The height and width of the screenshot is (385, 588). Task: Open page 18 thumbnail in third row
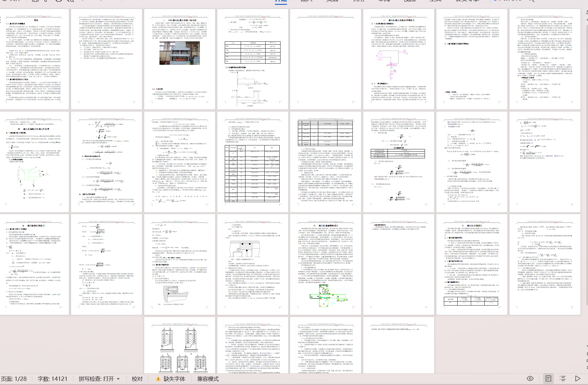[106, 264]
